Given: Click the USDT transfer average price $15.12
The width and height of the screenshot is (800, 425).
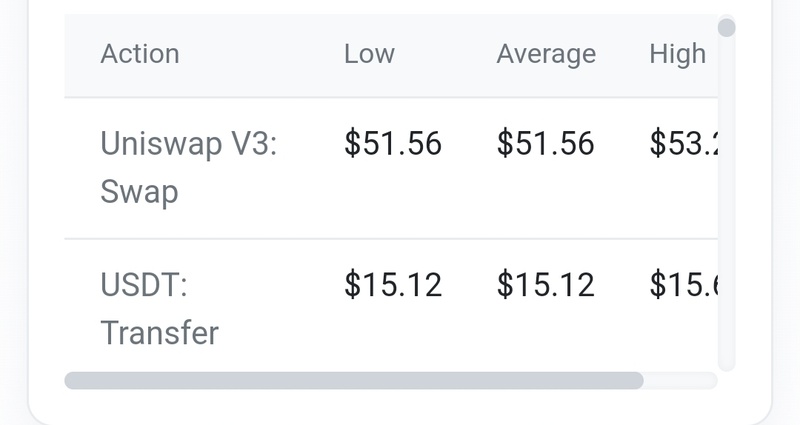Looking at the screenshot, I should tap(545, 285).
